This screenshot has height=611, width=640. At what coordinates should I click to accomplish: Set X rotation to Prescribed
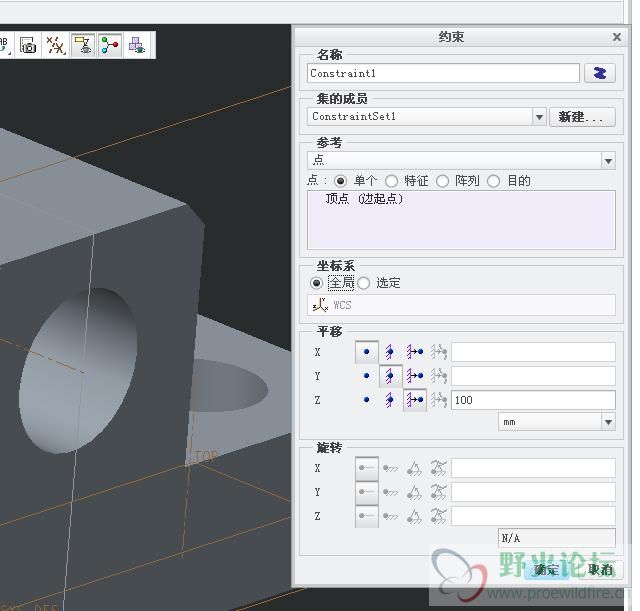pos(415,468)
